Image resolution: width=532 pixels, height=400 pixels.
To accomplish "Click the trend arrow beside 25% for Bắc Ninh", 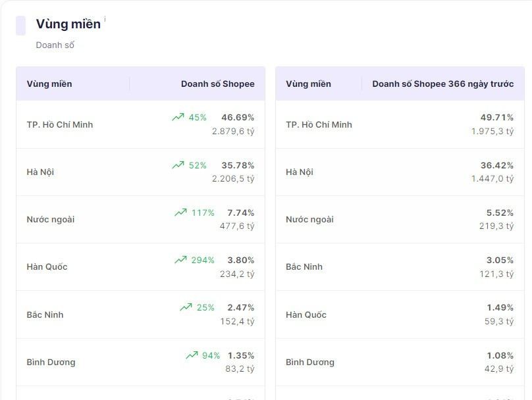I will pos(186,307).
